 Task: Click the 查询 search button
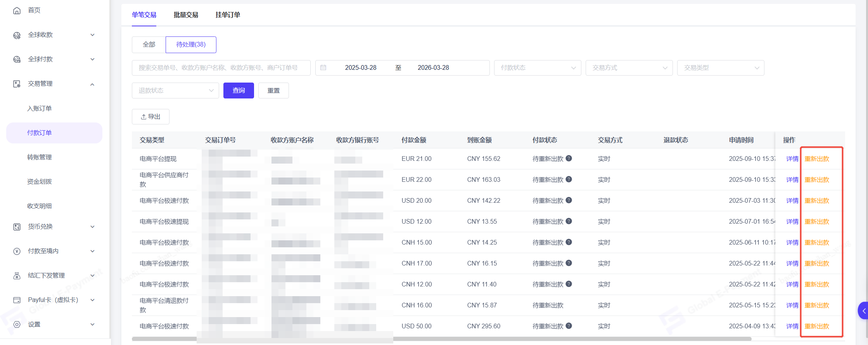click(239, 91)
